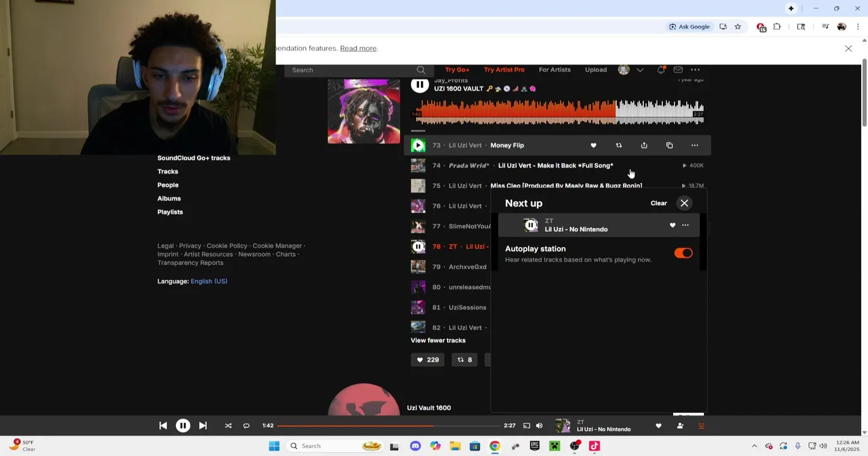Skip to next track in player bar
Viewport: 868px width, 456px height.
(x=203, y=426)
